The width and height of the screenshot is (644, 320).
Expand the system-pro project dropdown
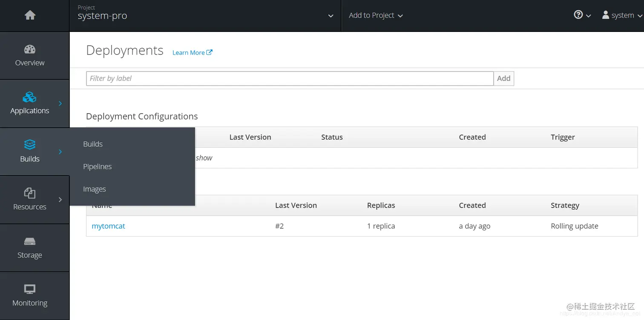(x=331, y=16)
